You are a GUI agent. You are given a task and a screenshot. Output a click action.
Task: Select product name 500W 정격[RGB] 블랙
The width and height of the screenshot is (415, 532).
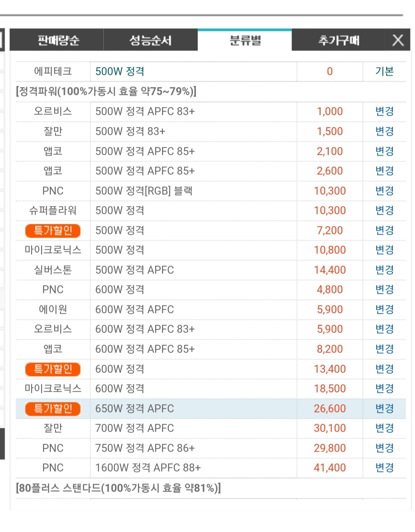[x=144, y=191]
